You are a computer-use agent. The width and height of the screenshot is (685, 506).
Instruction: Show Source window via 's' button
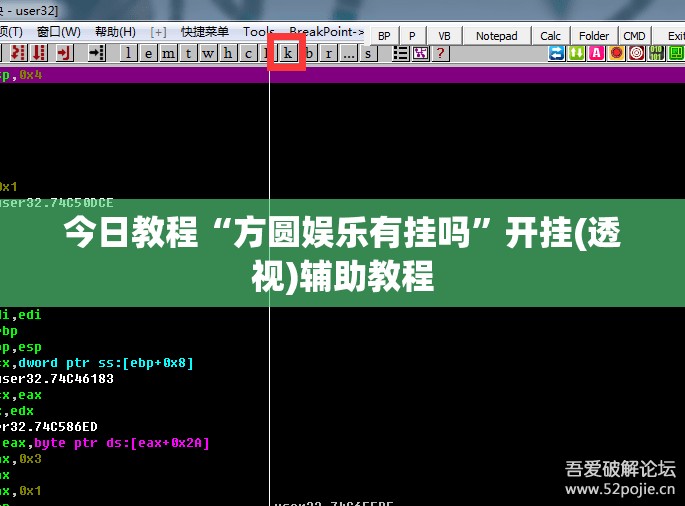coord(368,53)
